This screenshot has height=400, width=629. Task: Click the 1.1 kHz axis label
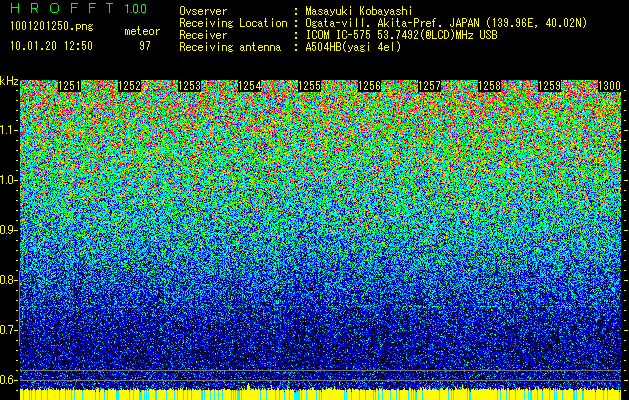(8, 130)
